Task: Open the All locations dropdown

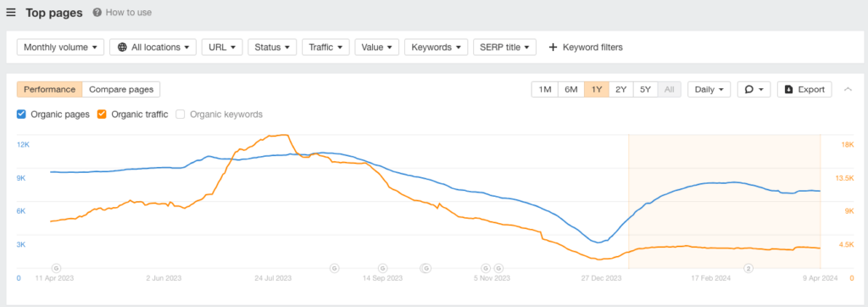Action: (153, 47)
